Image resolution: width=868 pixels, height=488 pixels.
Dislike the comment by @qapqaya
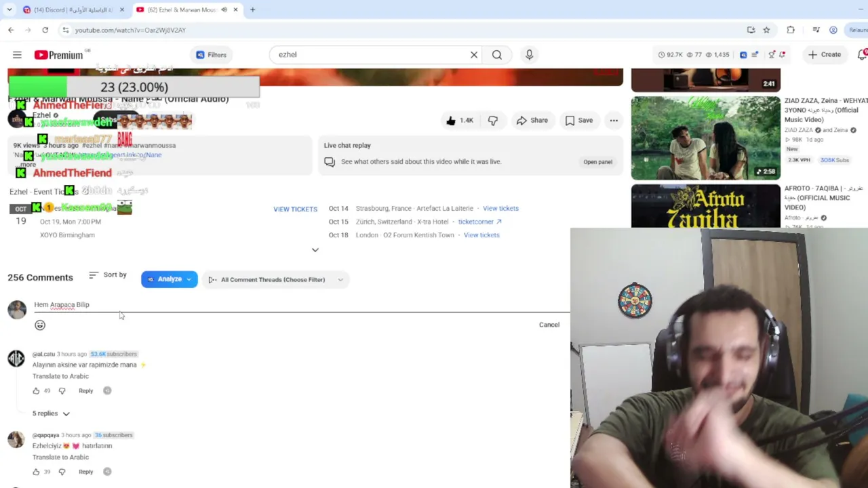click(x=62, y=472)
